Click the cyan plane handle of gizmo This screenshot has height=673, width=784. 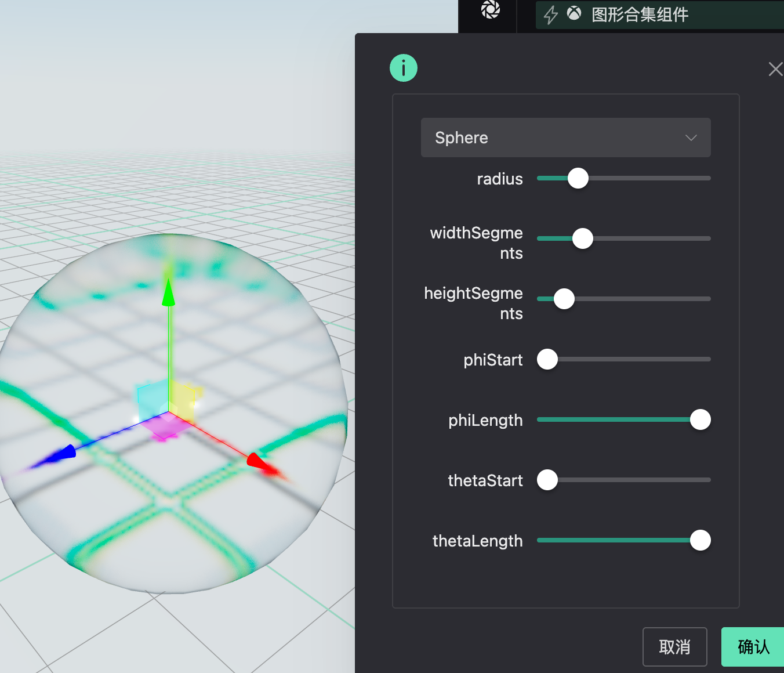click(x=151, y=397)
